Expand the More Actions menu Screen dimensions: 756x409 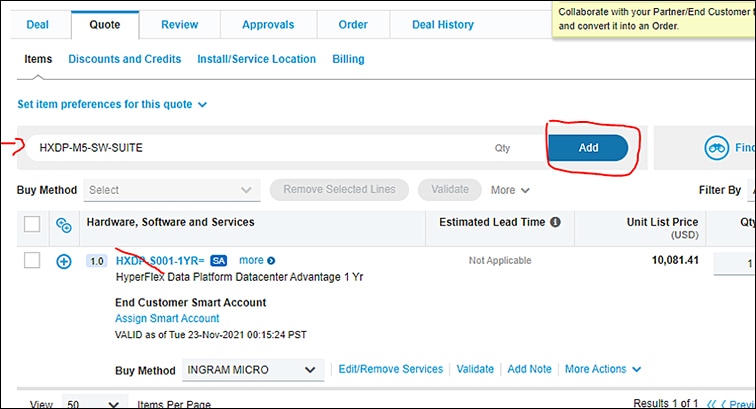[602, 369]
